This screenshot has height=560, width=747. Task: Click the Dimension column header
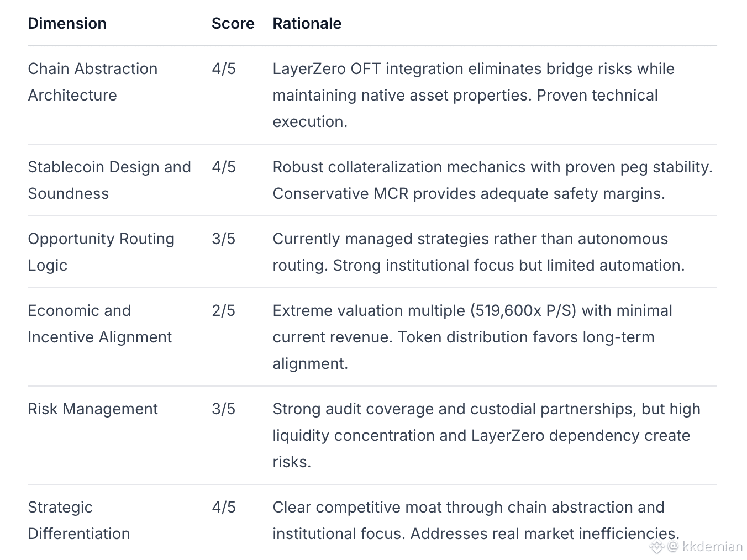pyautogui.click(x=67, y=23)
